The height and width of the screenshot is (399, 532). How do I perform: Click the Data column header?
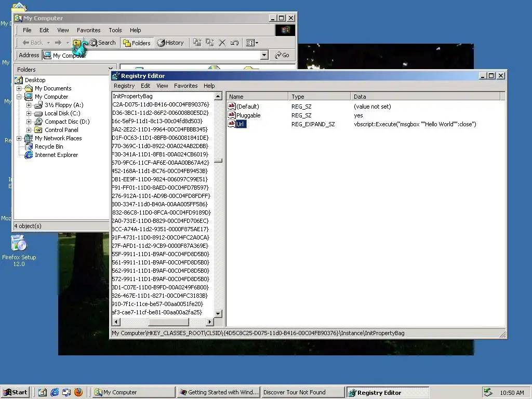pyautogui.click(x=425, y=97)
